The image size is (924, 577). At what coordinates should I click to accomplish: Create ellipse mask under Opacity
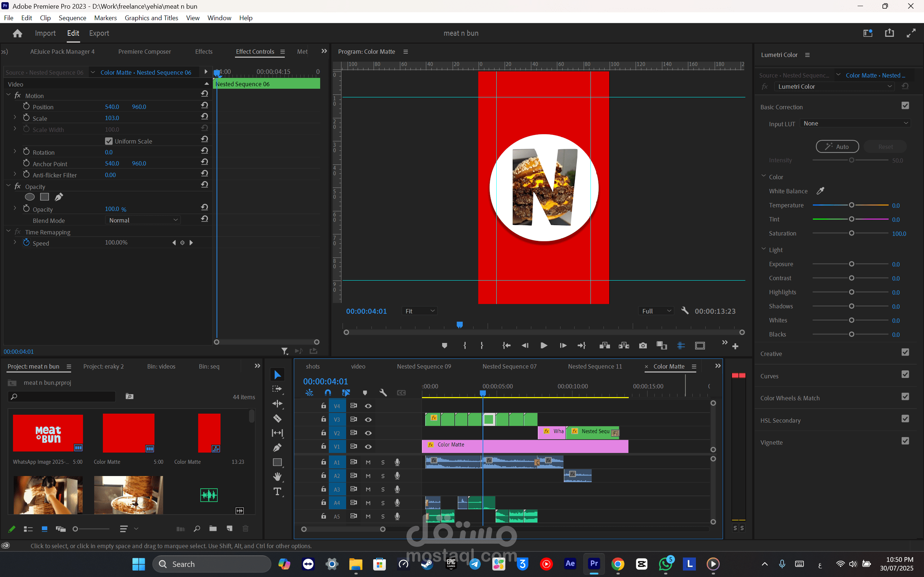30,197
